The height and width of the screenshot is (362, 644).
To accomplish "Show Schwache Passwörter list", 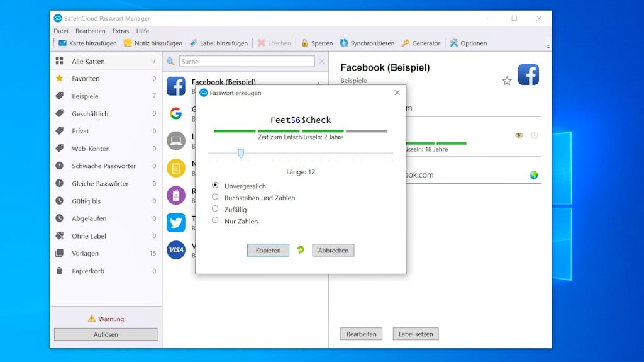I will [106, 166].
